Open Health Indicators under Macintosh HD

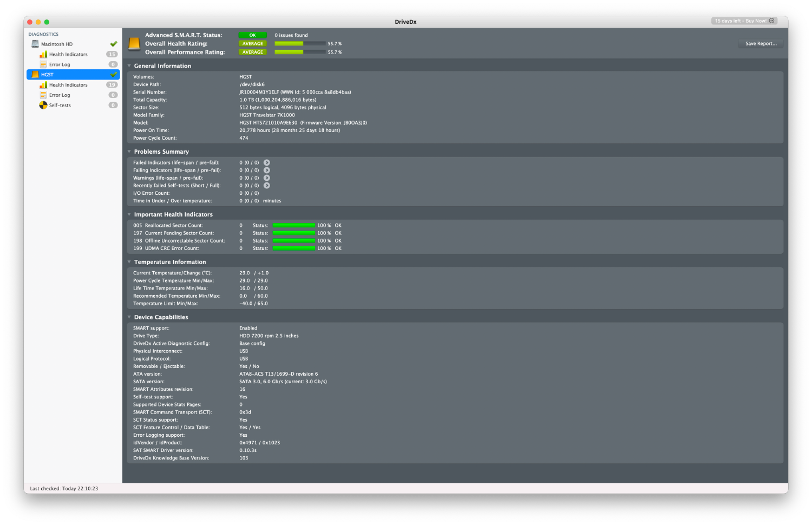click(x=68, y=54)
